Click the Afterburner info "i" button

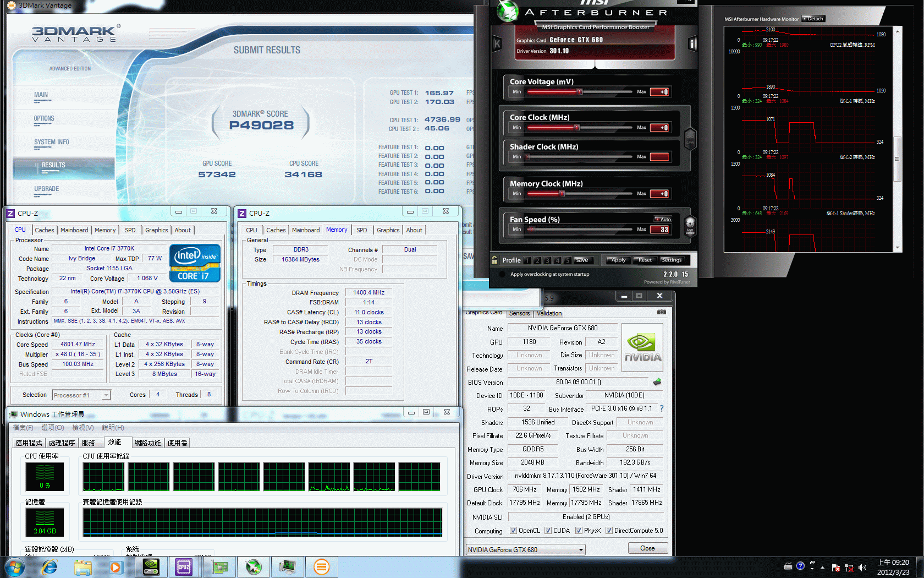pyautogui.click(x=692, y=43)
